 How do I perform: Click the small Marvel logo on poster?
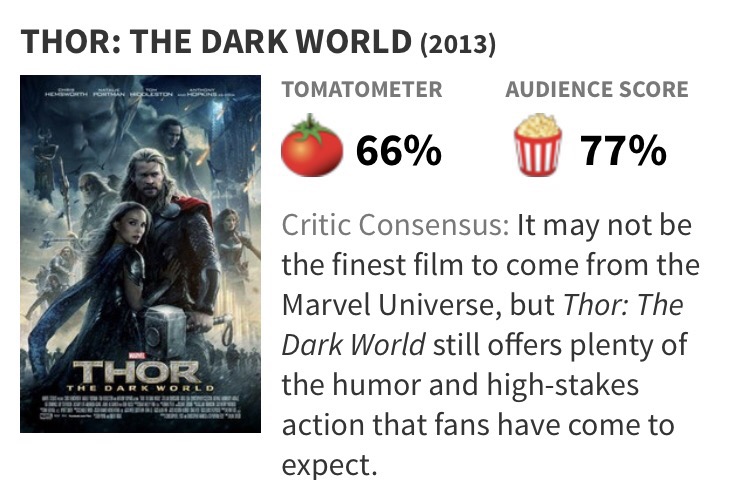(x=137, y=356)
